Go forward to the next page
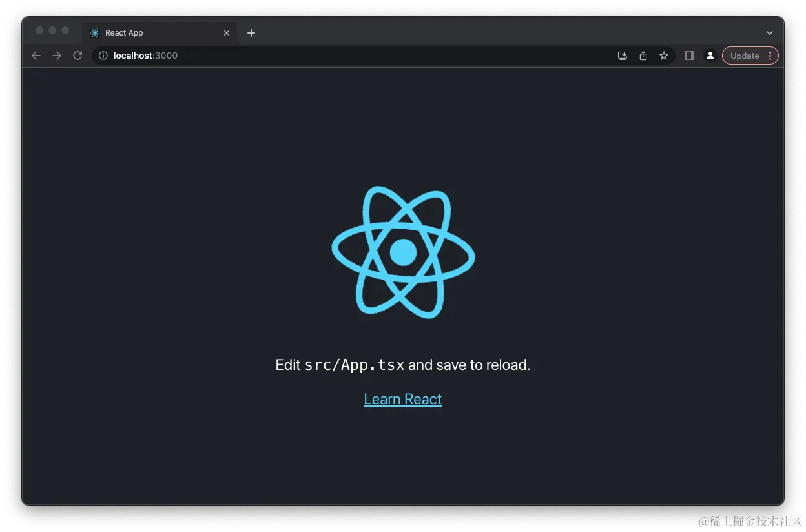This screenshot has width=806, height=532. point(57,56)
